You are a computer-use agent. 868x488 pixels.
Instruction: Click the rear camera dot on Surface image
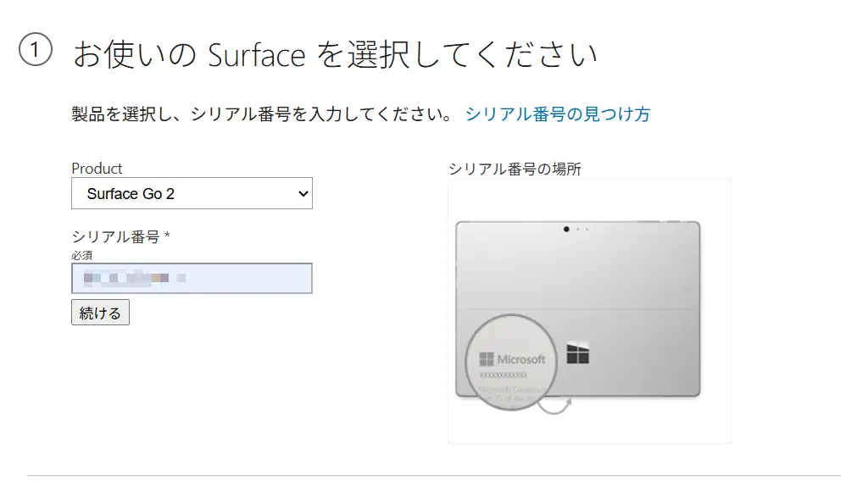tap(565, 229)
